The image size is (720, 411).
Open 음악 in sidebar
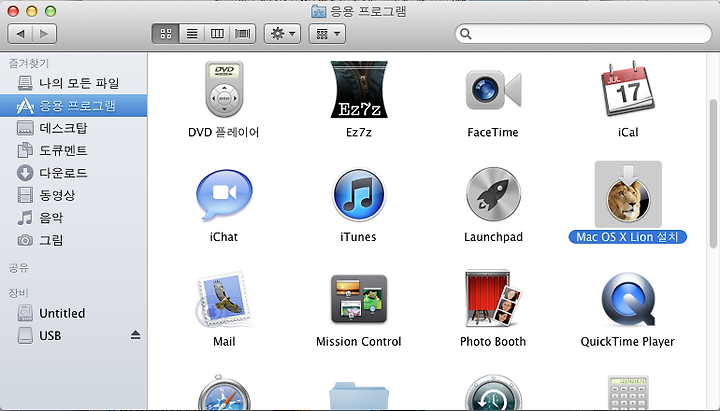click(x=73, y=218)
